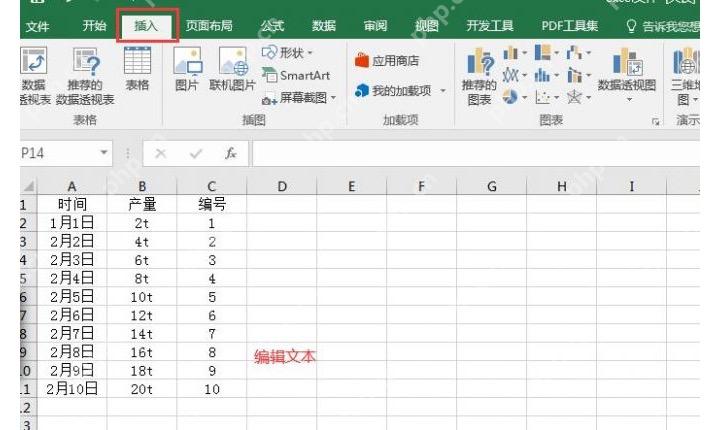The image size is (720, 430).
Task: Insert a surface or radar chart
Action: pyautogui.click(x=579, y=97)
